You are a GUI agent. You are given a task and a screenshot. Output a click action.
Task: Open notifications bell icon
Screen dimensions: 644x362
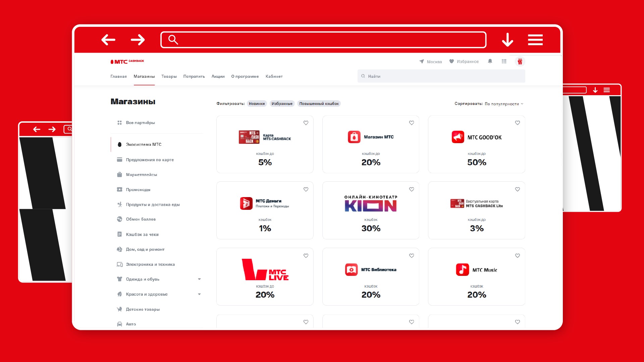(490, 61)
